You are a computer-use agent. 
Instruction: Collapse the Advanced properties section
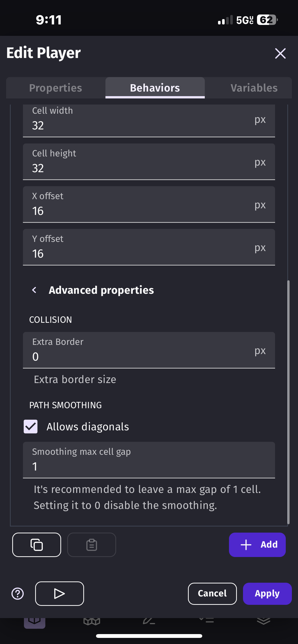(x=34, y=290)
